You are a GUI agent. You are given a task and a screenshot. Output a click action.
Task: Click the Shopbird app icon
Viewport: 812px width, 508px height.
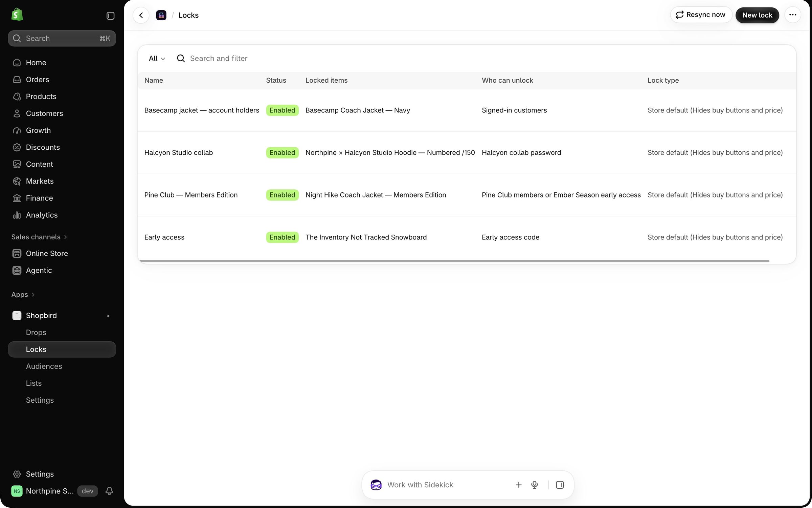(17, 315)
